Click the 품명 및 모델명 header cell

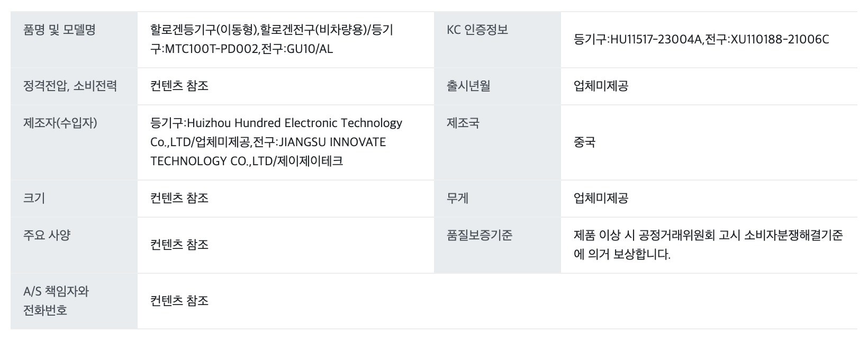(59, 30)
